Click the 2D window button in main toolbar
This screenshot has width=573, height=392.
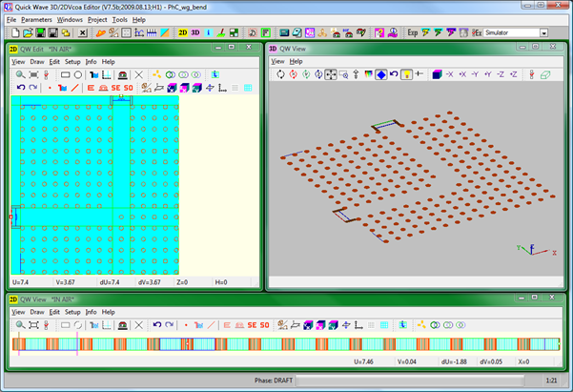tap(183, 32)
